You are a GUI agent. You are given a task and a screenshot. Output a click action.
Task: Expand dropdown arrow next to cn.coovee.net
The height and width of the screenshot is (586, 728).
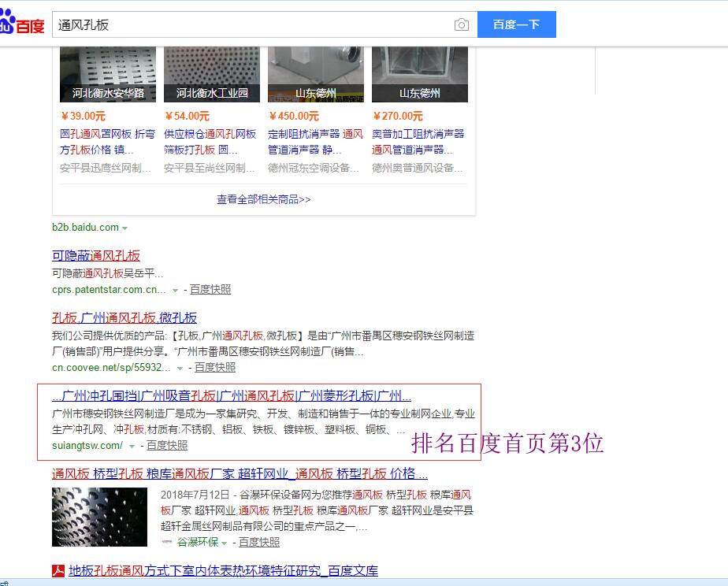[x=180, y=369]
